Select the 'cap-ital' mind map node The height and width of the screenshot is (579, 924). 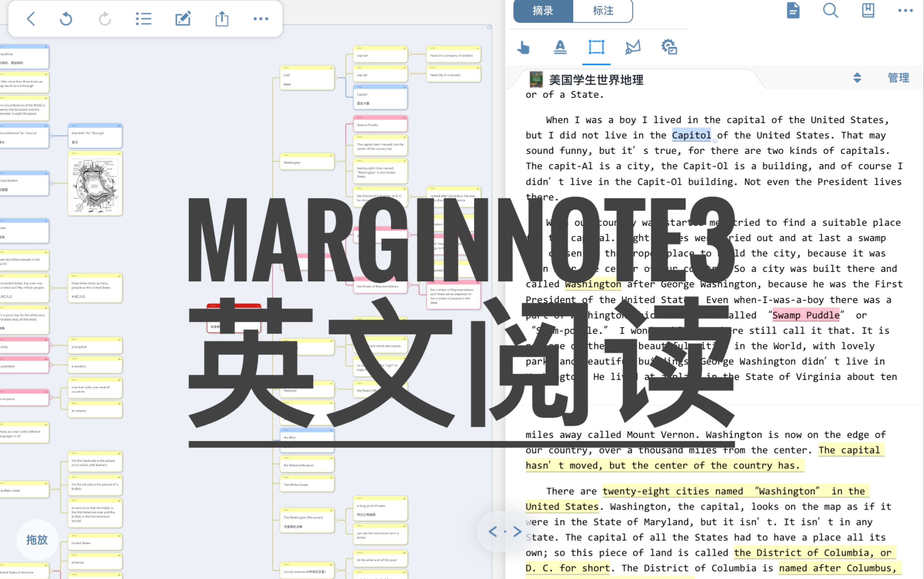380,74
